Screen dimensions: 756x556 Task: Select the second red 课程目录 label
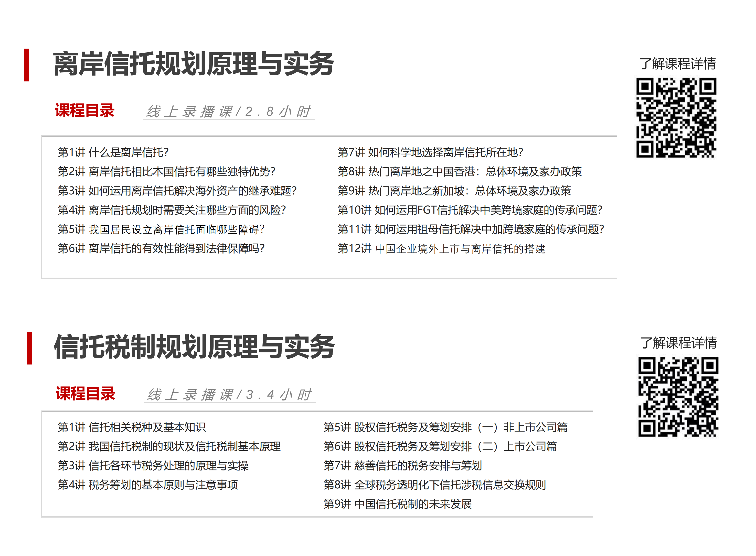86,394
